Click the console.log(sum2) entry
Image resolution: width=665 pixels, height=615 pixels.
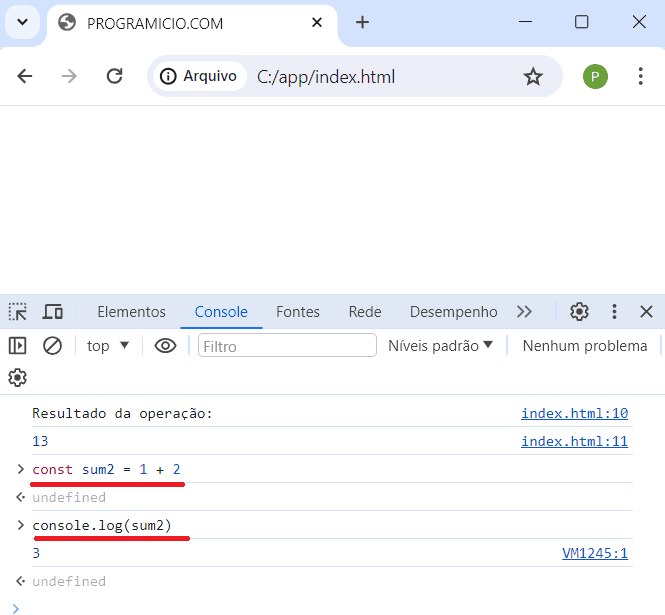[102, 525]
